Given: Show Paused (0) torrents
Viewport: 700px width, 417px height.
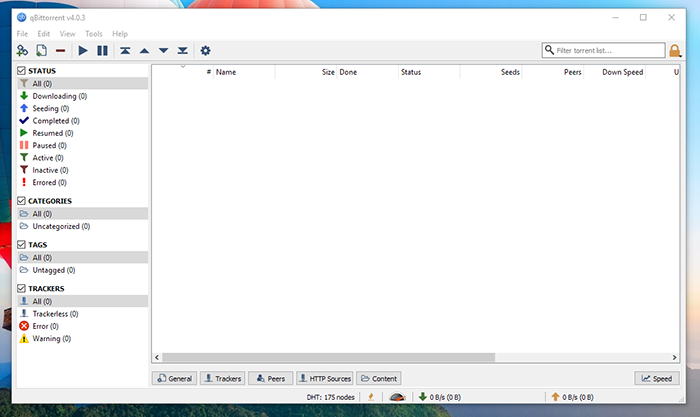Looking at the screenshot, I should (83, 146).
